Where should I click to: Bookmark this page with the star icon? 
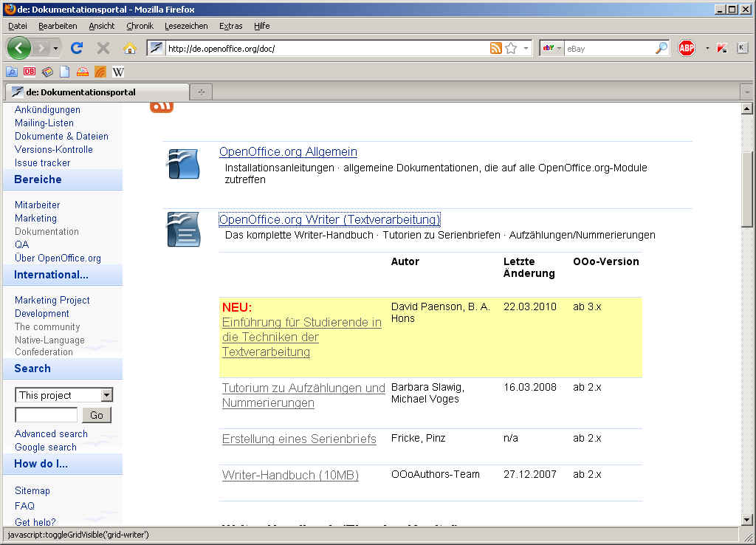coord(511,48)
